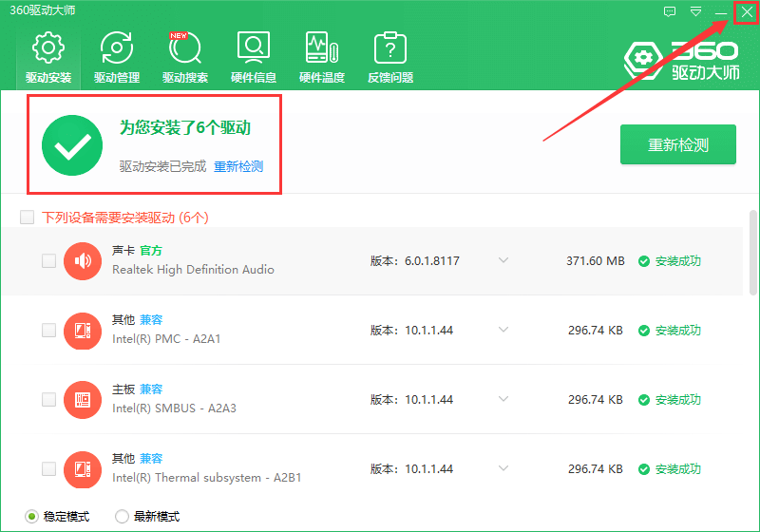Check the Intel(R) Thermal subsystem checkbox
Viewport: 760px width, 532px height.
point(49,468)
